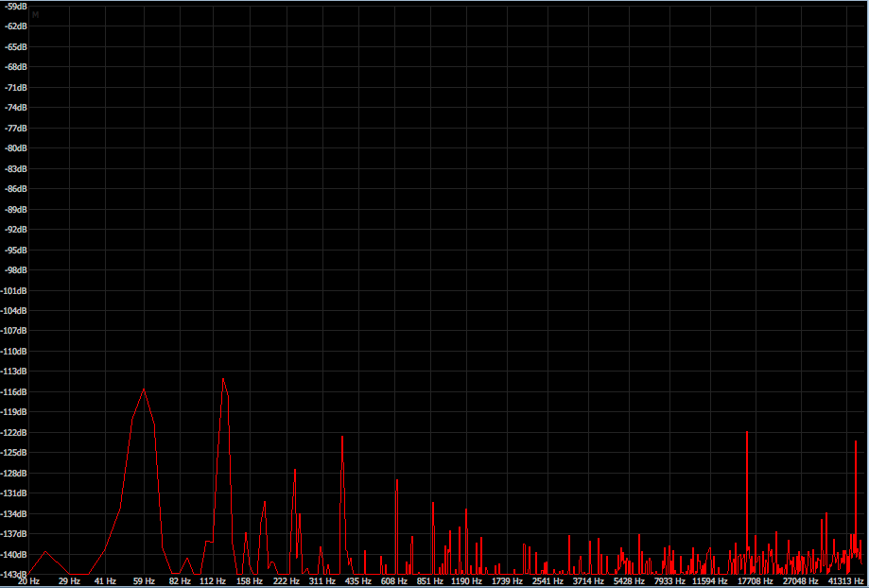Click the -128dB level label

[x=14, y=474]
